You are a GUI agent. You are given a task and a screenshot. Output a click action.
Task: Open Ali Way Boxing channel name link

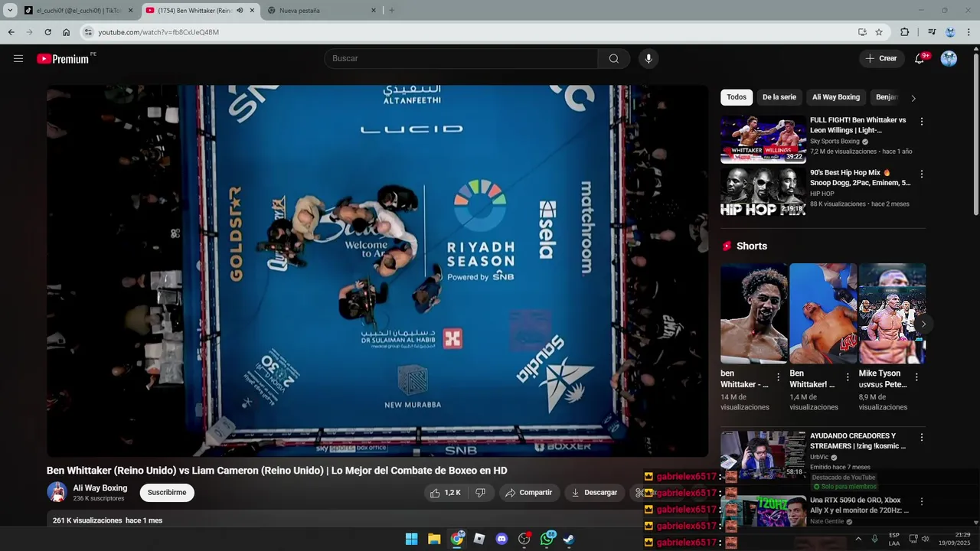tap(100, 488)
